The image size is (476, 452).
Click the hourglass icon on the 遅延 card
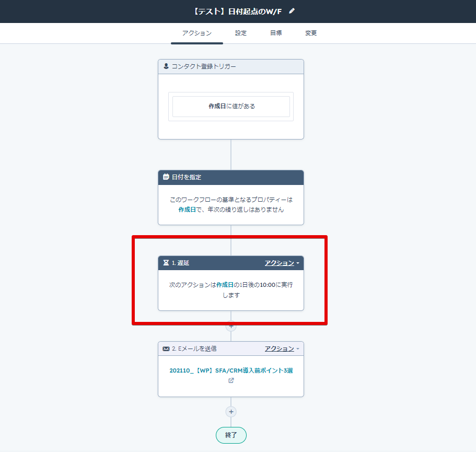coord(166,263)
